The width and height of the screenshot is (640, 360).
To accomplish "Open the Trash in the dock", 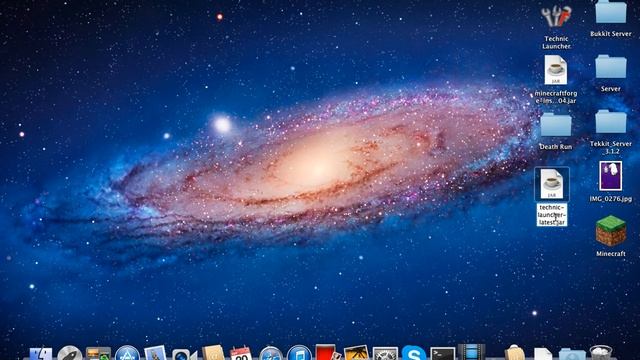I will click(x=601, y=353).
